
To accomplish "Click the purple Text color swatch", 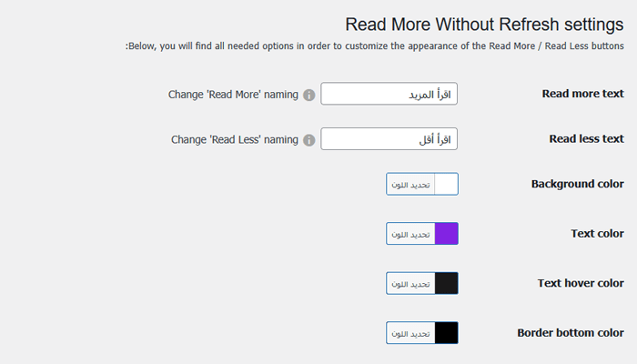I will 446,234.
